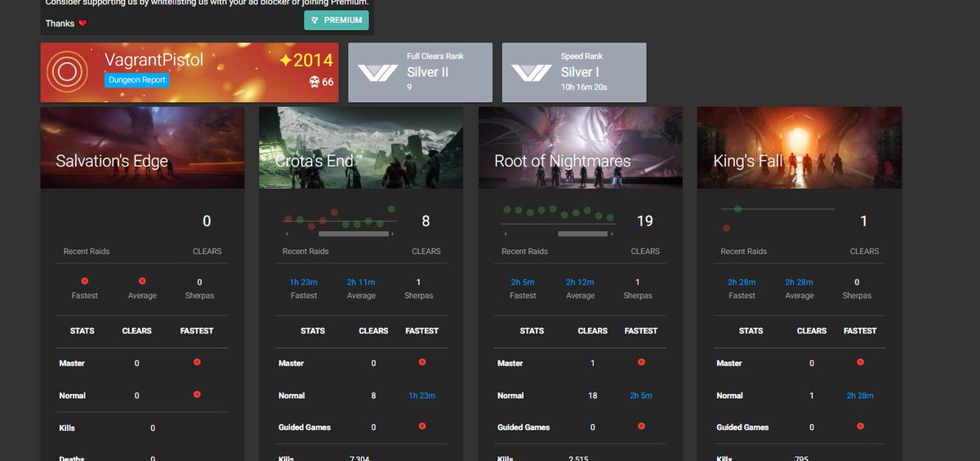
Task: Click the rightmost green dot in Root of Nightmares graph
Action: click(611, 217)
